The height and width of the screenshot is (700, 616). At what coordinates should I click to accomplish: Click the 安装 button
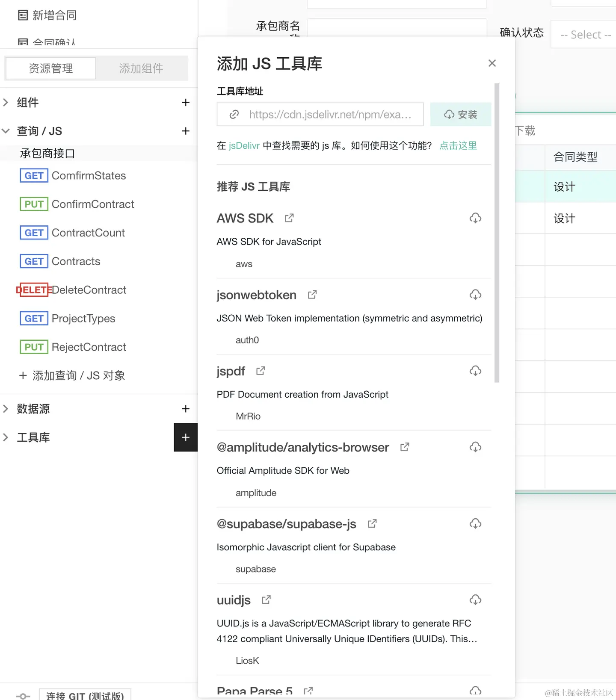(x=461, y=114)
